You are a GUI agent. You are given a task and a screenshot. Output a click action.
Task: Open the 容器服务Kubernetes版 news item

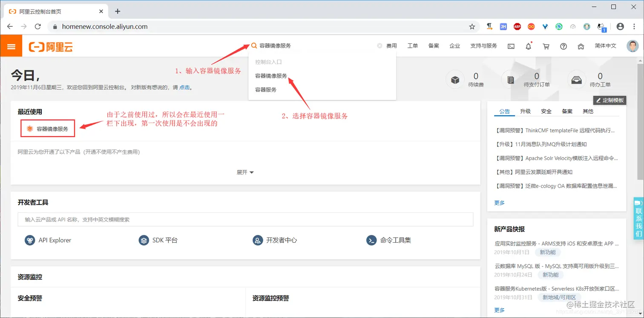pyautogui.click(x=557, y=289)
